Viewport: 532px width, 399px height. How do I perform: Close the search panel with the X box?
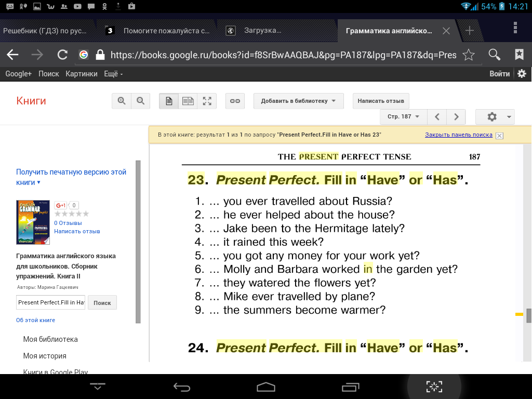click(499, 136)
